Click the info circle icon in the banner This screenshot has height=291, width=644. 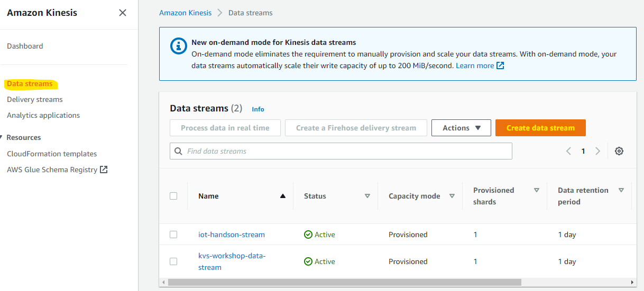pyautogui.click(x=179, y=46)
